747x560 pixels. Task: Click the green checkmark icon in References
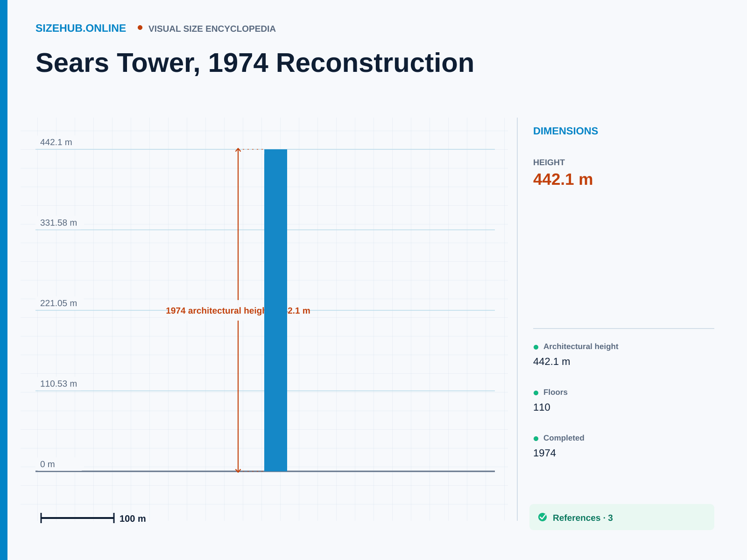[x=543, y=517]
